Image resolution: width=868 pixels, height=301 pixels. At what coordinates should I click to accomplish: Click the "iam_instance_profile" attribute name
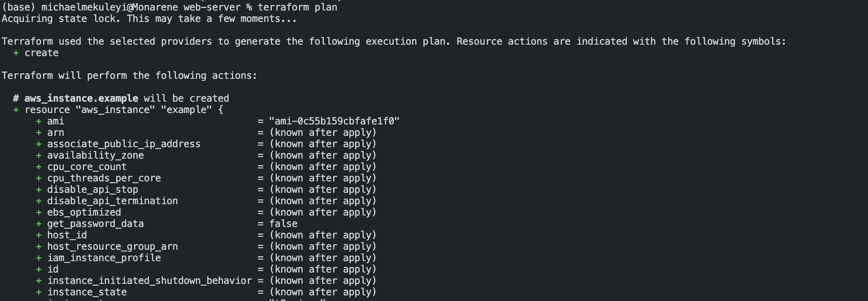click(x=104, y=258)
